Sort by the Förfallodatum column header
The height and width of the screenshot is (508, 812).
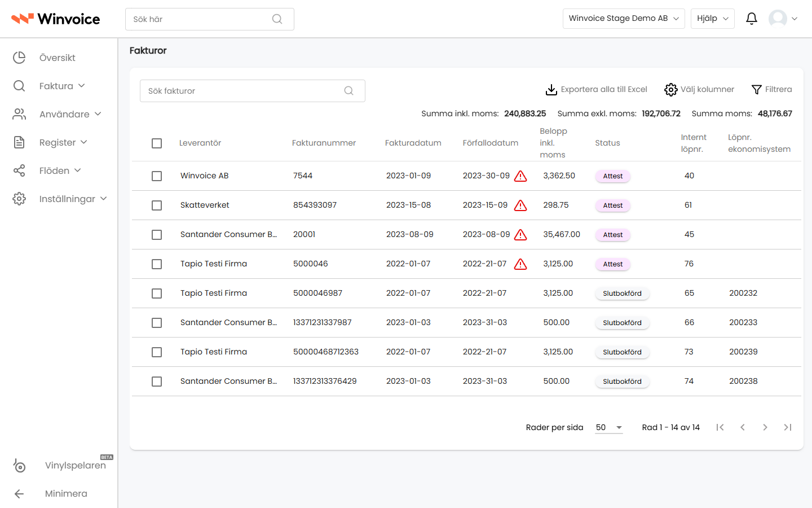pos(491,143)
